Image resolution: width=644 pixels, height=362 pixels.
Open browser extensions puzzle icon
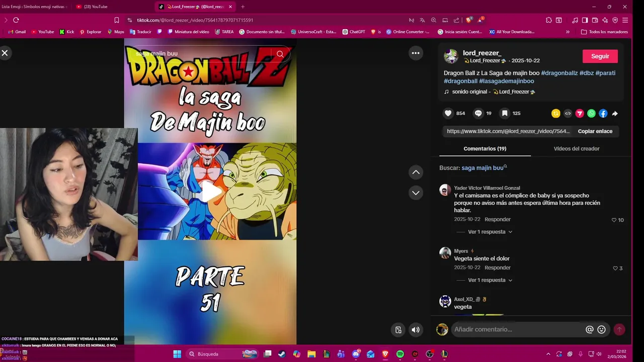pos(549,20)
